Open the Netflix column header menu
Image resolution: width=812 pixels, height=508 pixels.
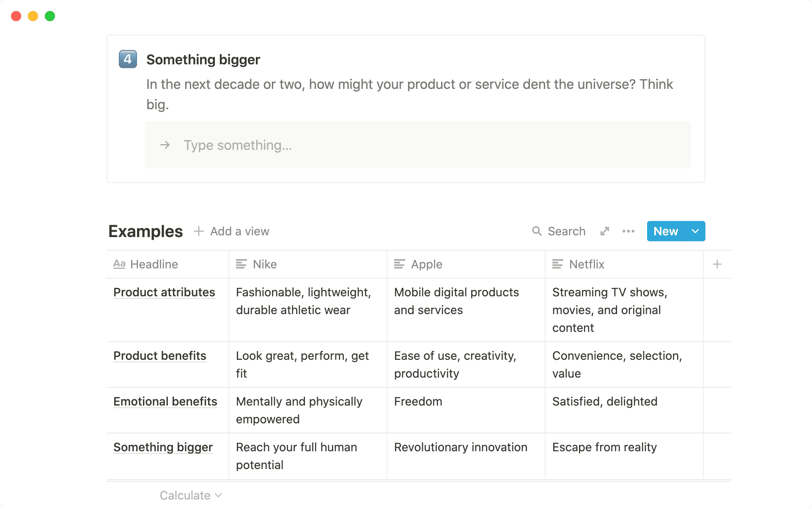tap(587, 265)
